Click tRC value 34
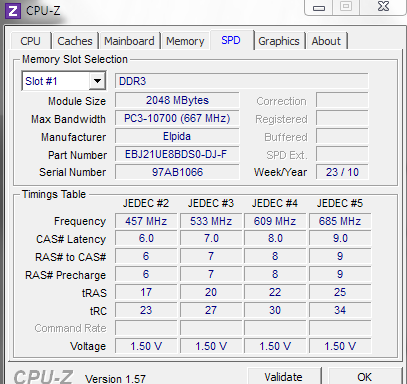The image size is (407, 384). 340,310
